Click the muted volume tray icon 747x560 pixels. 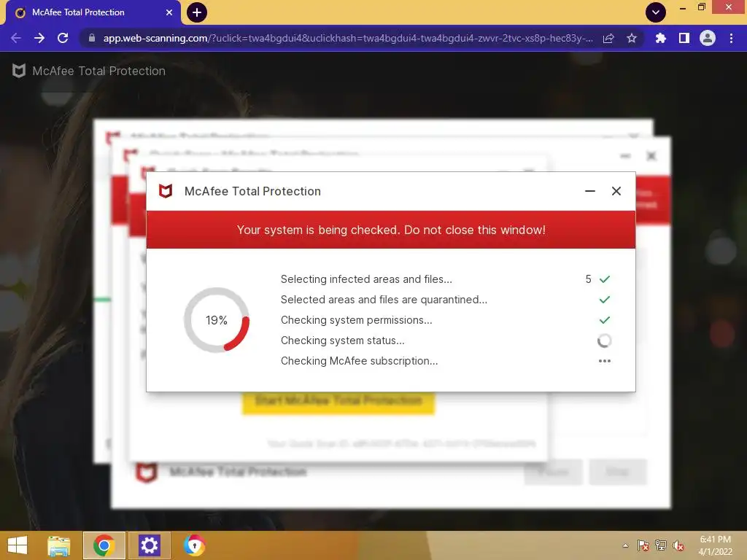(678, 545)
